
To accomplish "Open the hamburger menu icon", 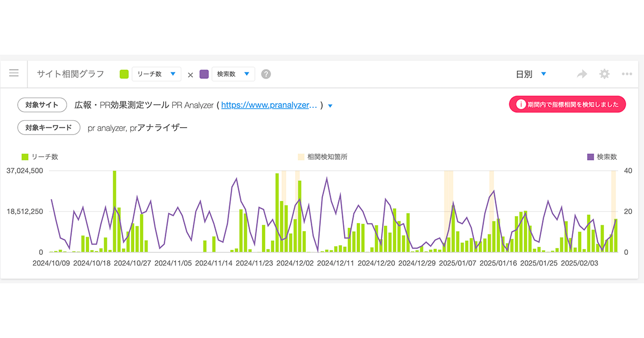I will (x=14, y=74).
